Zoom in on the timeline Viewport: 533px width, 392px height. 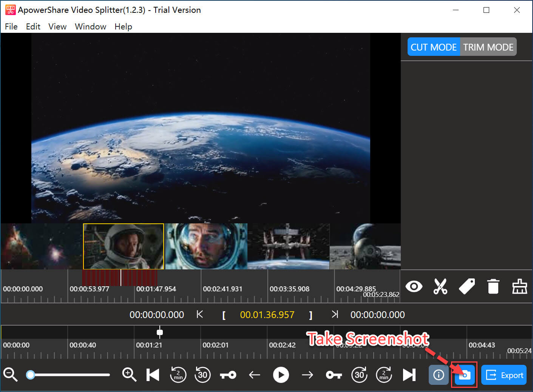click(129, 375)
